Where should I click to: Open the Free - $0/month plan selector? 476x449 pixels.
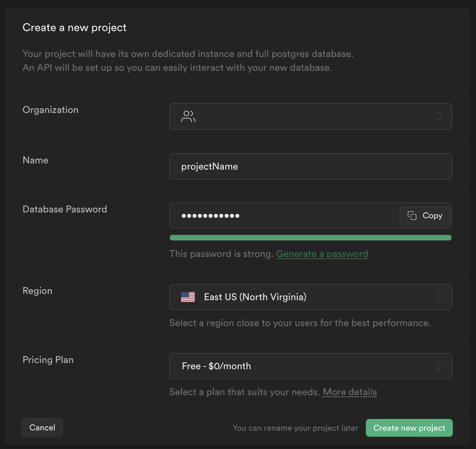[x=217, y=366]
